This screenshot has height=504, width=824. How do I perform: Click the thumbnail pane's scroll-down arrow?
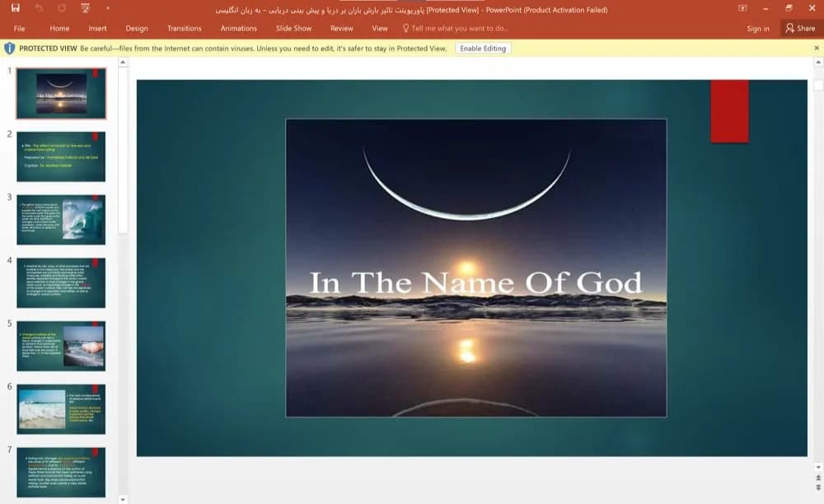[123, 499]
